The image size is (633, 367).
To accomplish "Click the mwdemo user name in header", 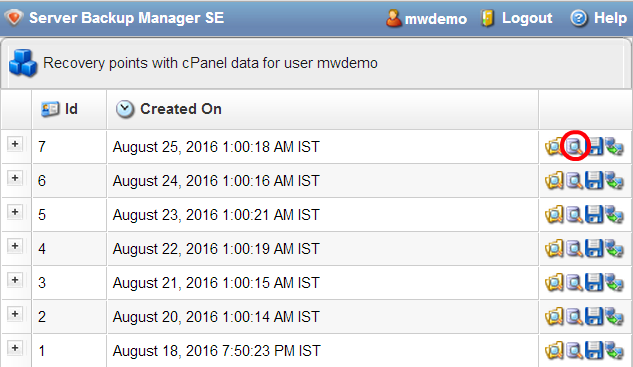I will pyautogui.click(x=436, y=19).
